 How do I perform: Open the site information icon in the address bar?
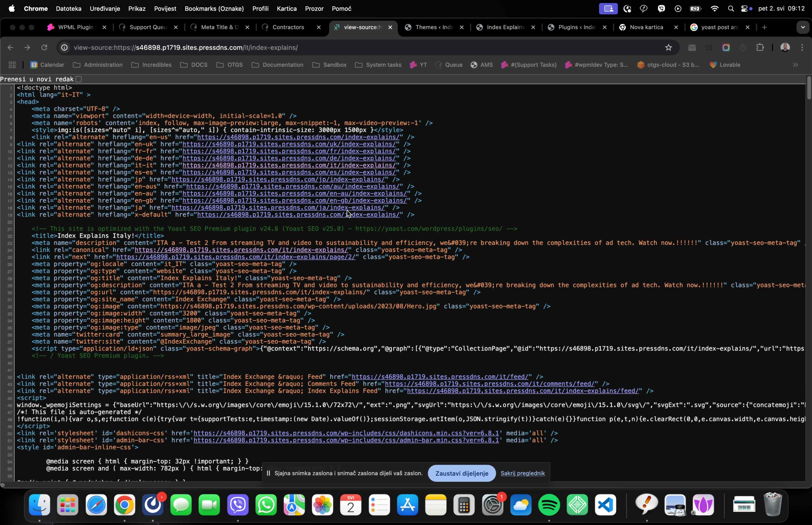(x=64, y=47)
